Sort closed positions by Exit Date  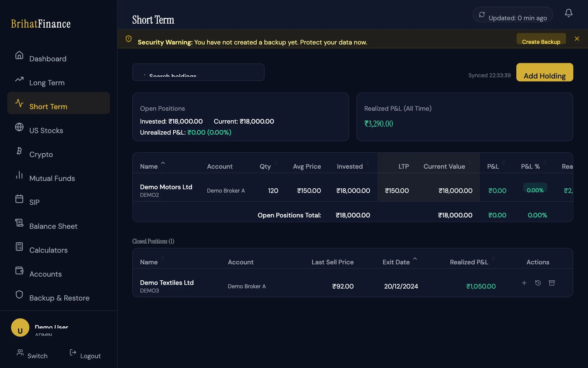(400, 262)
